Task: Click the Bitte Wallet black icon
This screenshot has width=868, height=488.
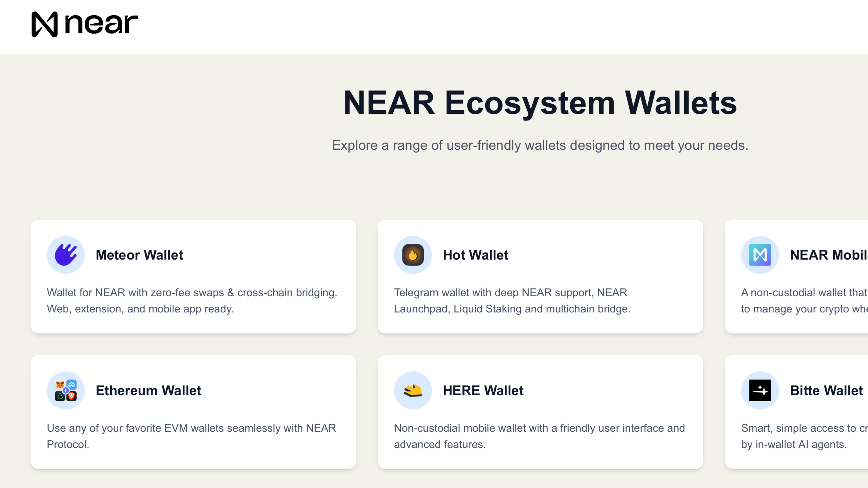Action: point(760,390)
